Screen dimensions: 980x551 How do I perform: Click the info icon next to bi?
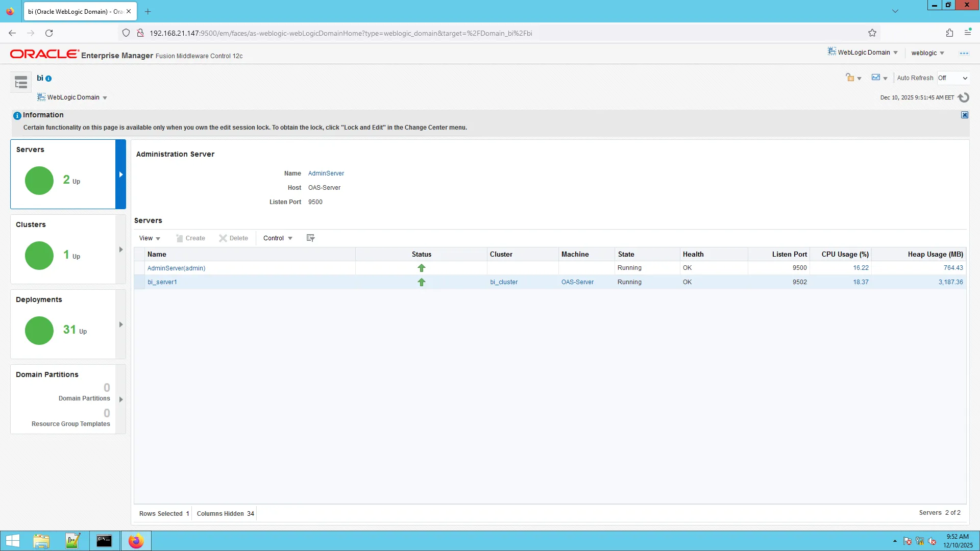pos(48,78)
